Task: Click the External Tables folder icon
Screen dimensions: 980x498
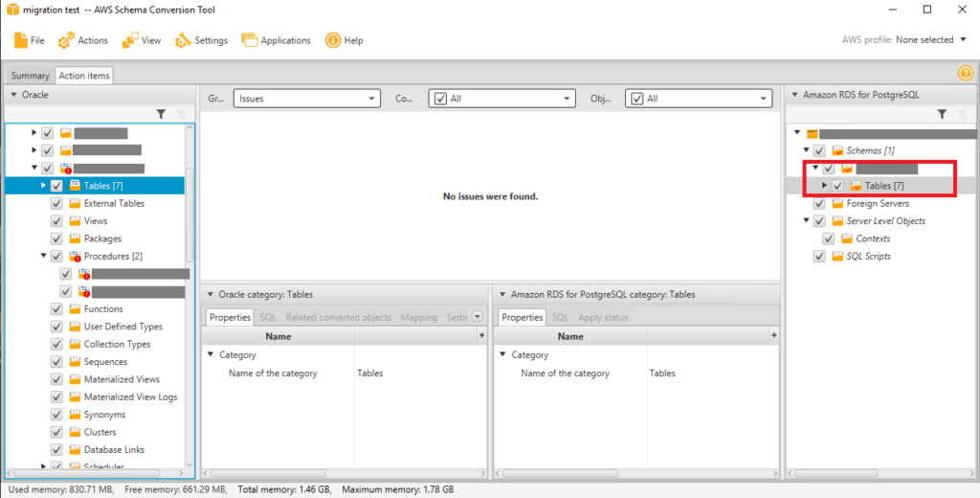Action: 75,203
